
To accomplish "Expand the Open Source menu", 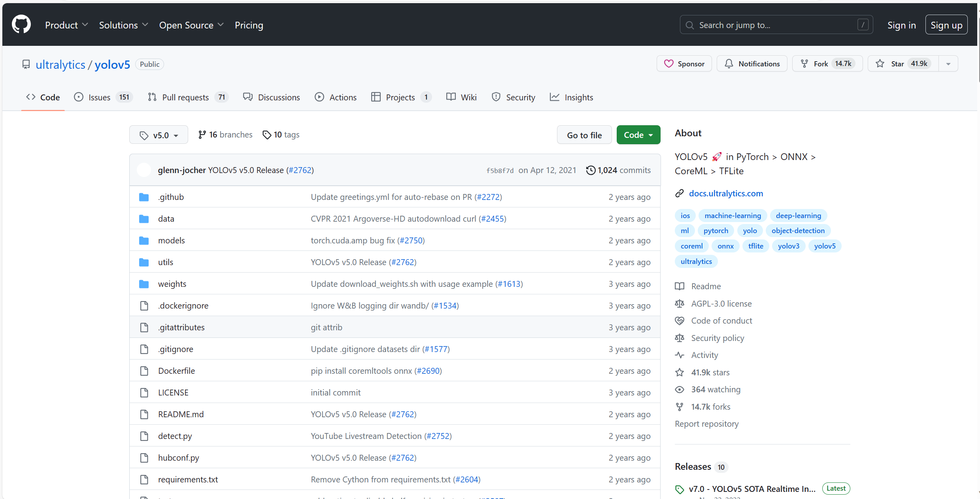I will click(191, 25).
